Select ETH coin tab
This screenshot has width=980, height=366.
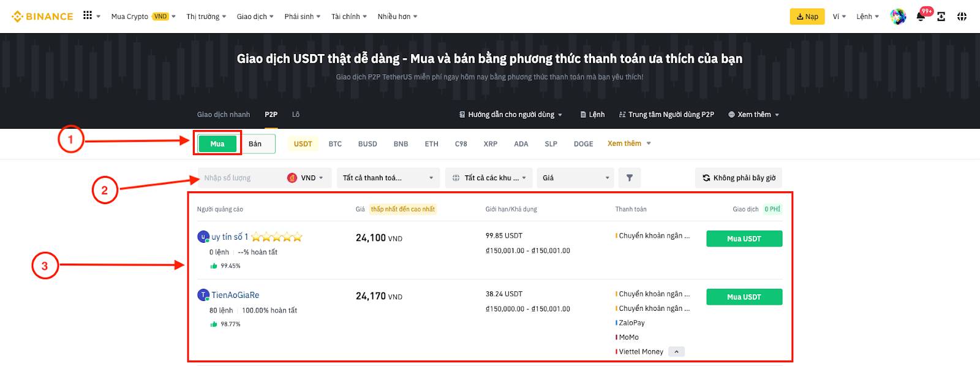click(x=432, y=144)
